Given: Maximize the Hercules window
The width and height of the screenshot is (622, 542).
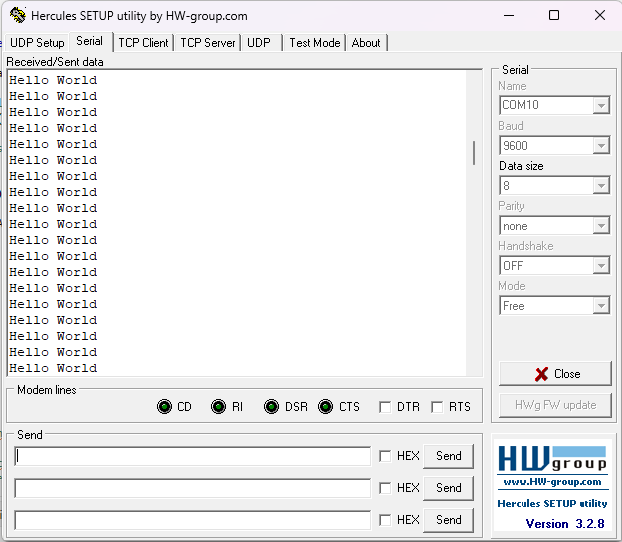Looking at the screenshot, I should pyautogui.click(x=554, y=15).
